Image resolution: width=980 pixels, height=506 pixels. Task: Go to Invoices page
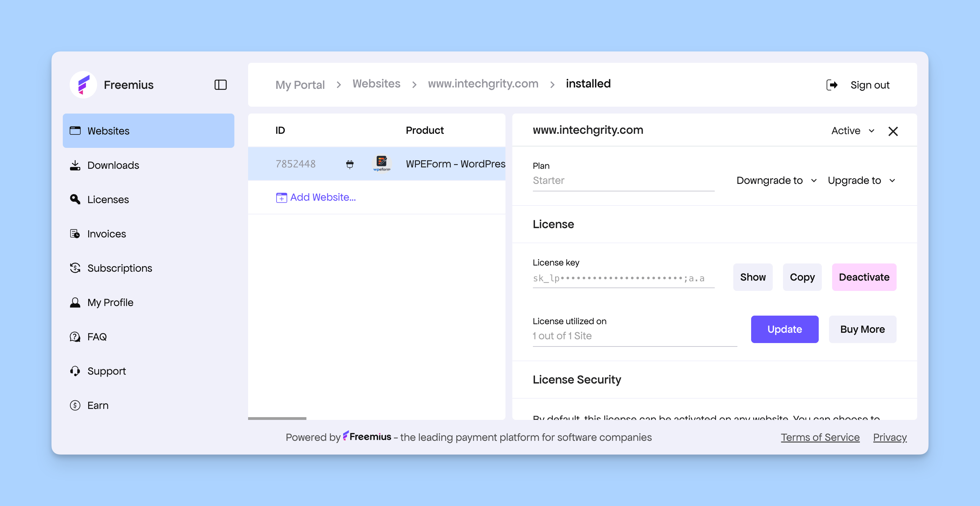click(106, 234)
